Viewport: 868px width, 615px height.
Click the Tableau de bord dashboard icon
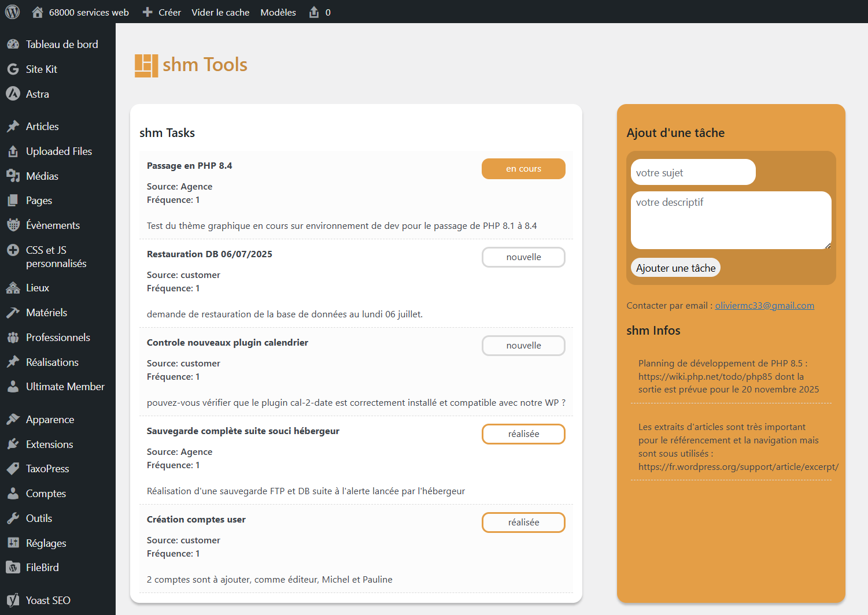pyautogui.click(x=13, y=45)
